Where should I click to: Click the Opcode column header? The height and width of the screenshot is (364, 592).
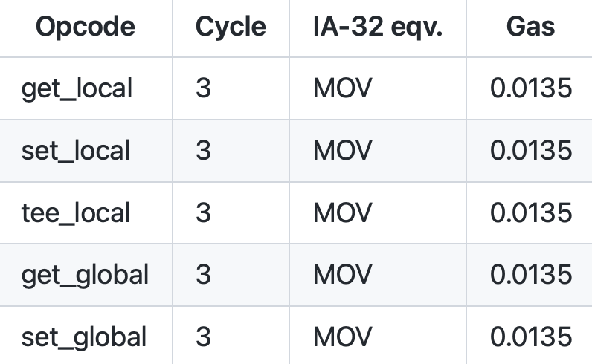click(x=86, y=27)
